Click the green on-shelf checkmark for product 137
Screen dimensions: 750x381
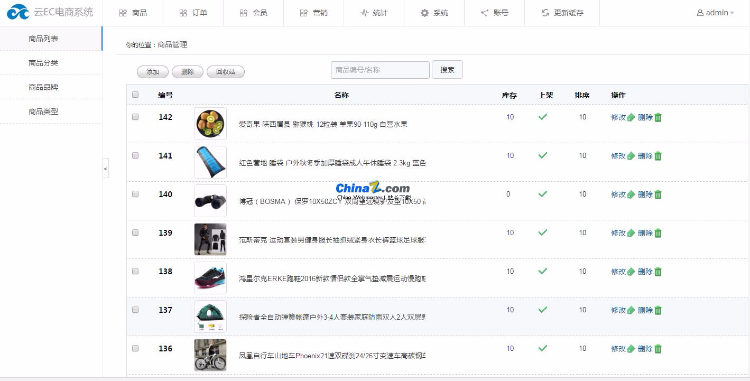tap(542, 310)
